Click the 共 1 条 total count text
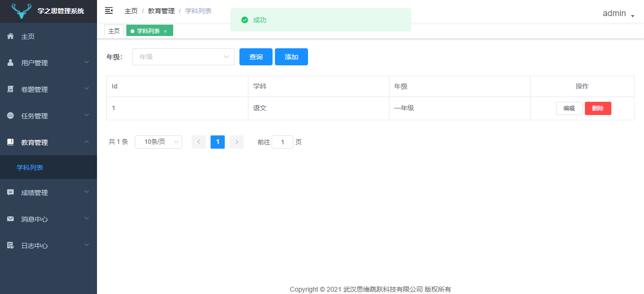644x294 pixels. coord(118,142)
